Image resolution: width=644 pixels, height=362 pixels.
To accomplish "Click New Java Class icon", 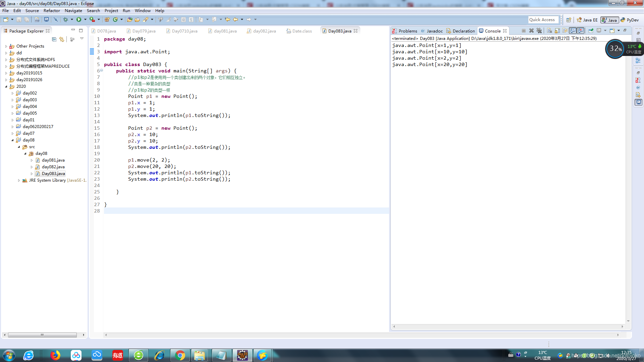I will coord(115,19).
